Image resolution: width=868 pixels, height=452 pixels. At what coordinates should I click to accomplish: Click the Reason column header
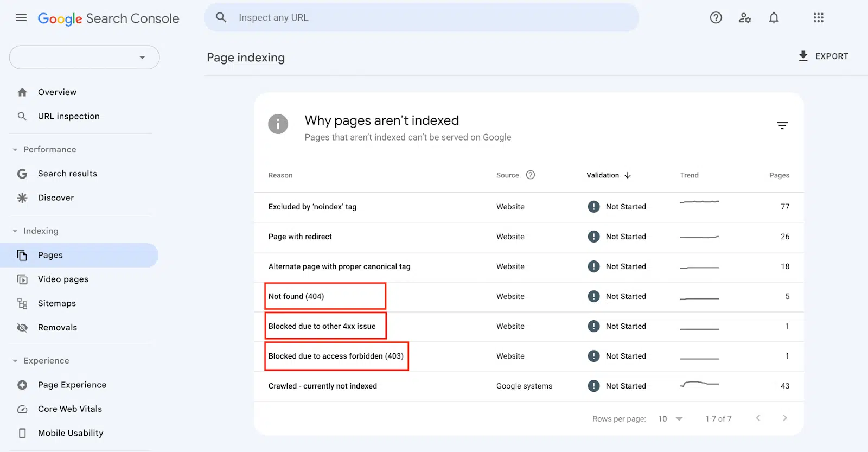click(280, 175)
